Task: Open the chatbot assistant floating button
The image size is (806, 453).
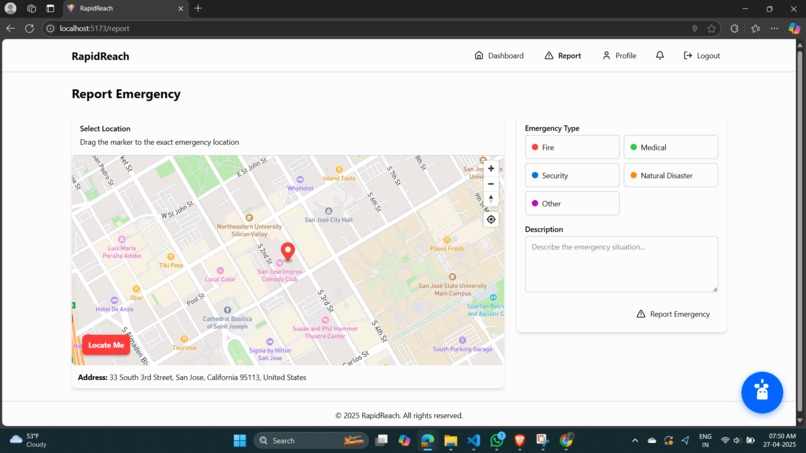Action: [x=762, y=392]
